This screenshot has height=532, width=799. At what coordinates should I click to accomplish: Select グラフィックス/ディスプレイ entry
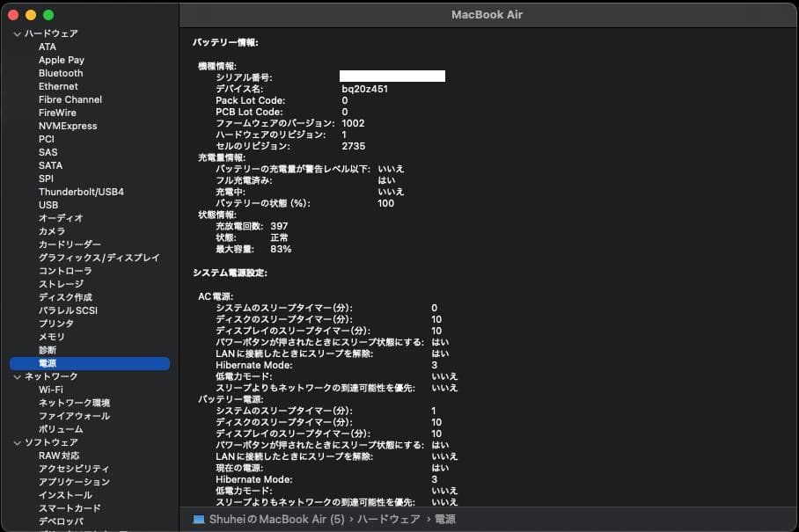(99, 259)
